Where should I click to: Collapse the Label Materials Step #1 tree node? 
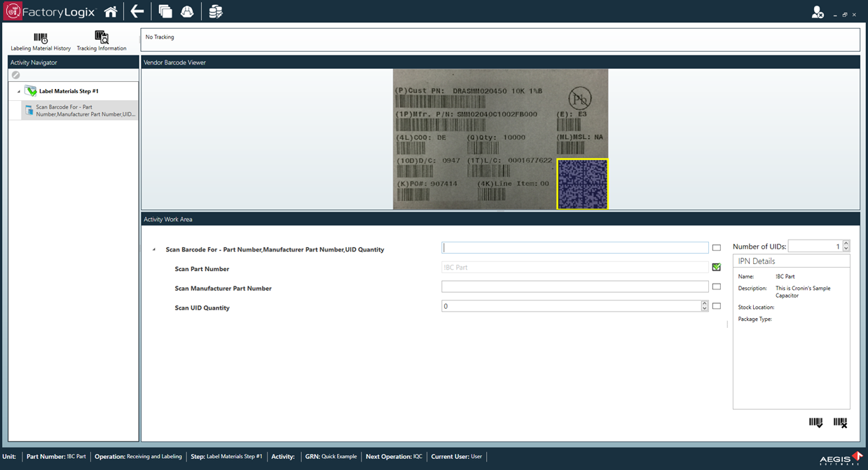click(19, 90)
